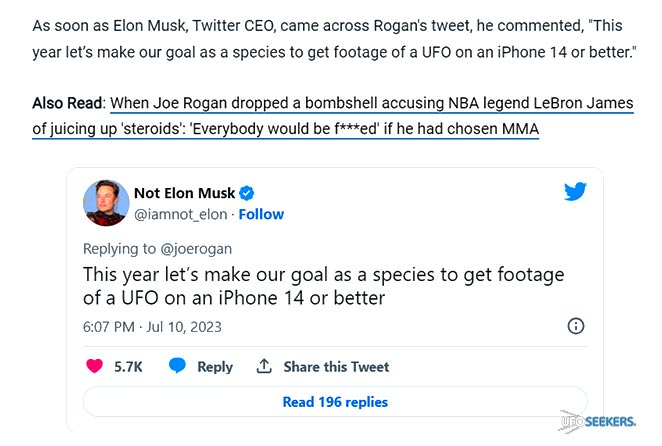Open the tweet info circle icon
The height and width of the screenshot is (446, 662).
pos(576,326)
